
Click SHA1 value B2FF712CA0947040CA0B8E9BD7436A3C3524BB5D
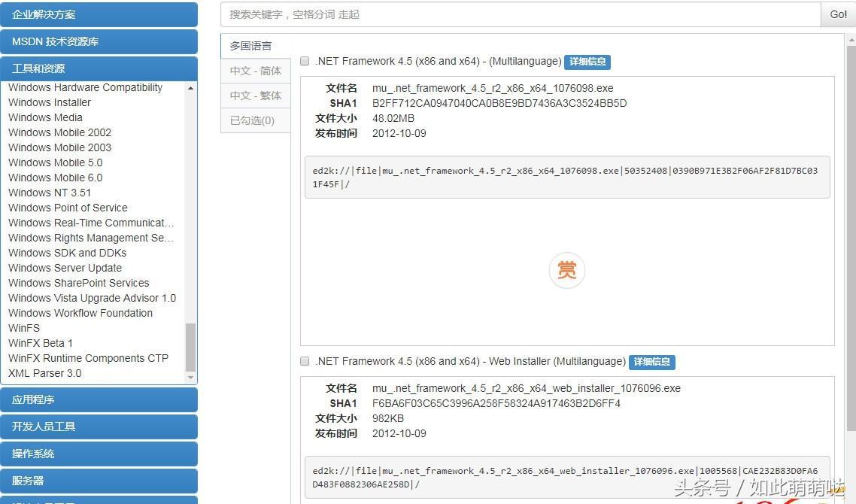click(x=499, y=103)
